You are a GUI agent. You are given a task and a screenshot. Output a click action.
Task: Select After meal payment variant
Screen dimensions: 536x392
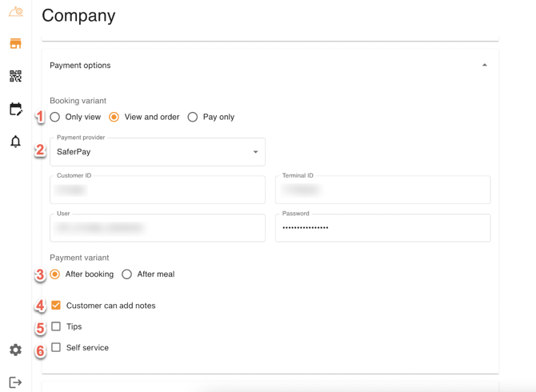tap(127, 274)
